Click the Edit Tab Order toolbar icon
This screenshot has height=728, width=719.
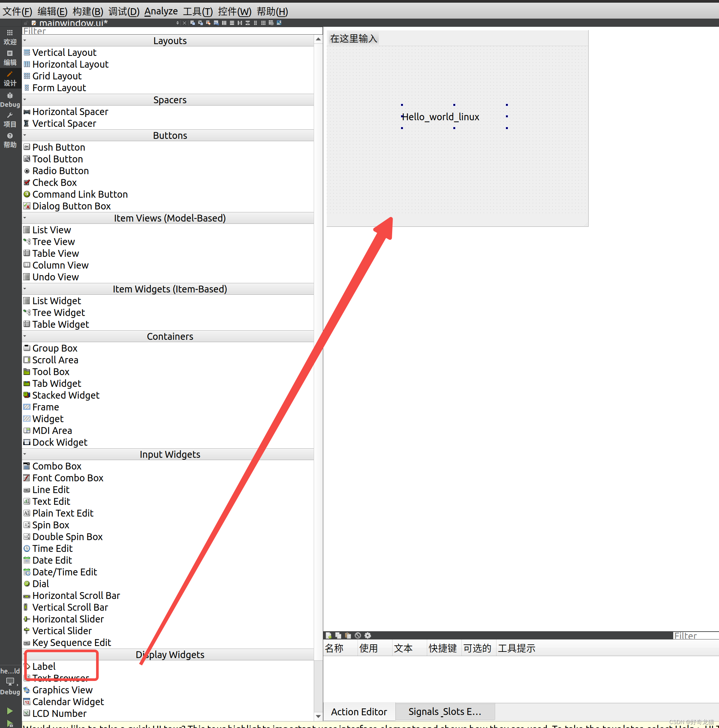(x=216, y=23)
